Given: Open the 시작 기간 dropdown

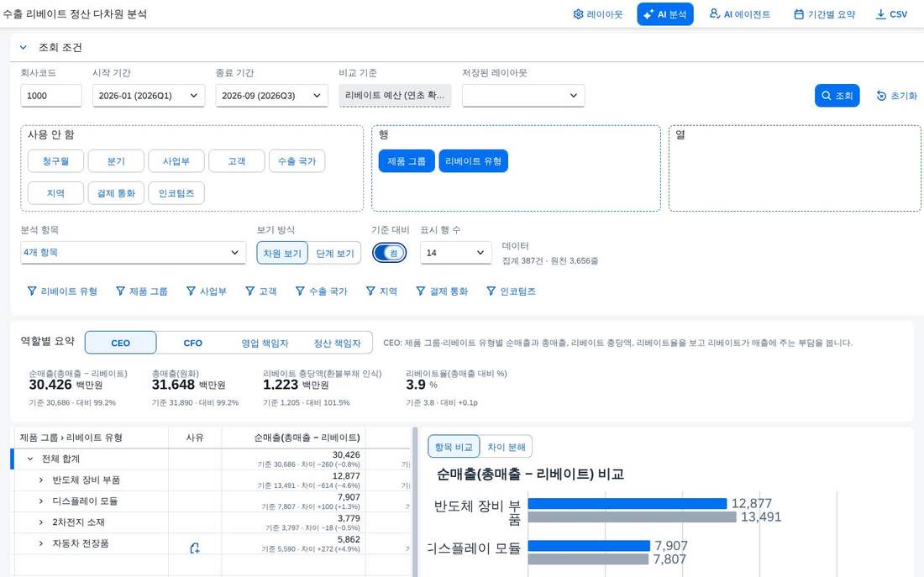Looking at the screenshot, I should [149, 96].
